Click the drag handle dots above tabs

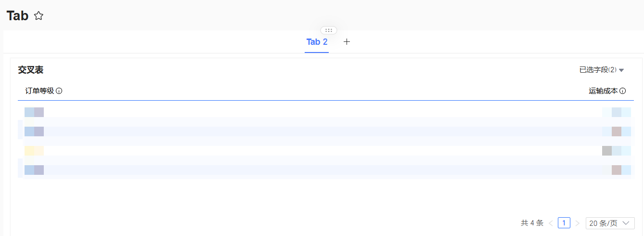click(329, 30)
